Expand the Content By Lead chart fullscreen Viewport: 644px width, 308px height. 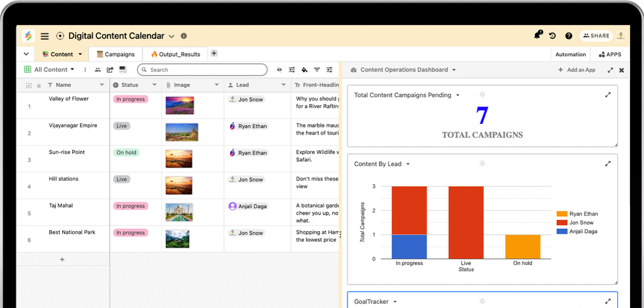(x=608, y=164)
